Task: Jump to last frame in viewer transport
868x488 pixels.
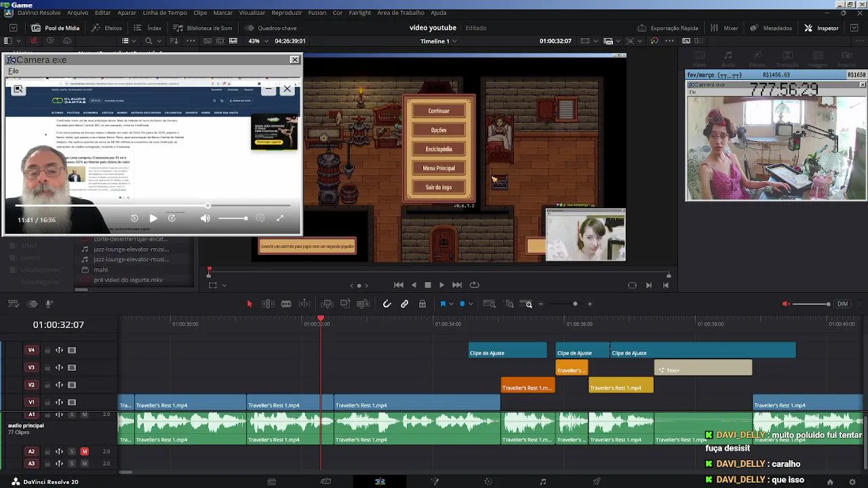Action: click(457, 285)
